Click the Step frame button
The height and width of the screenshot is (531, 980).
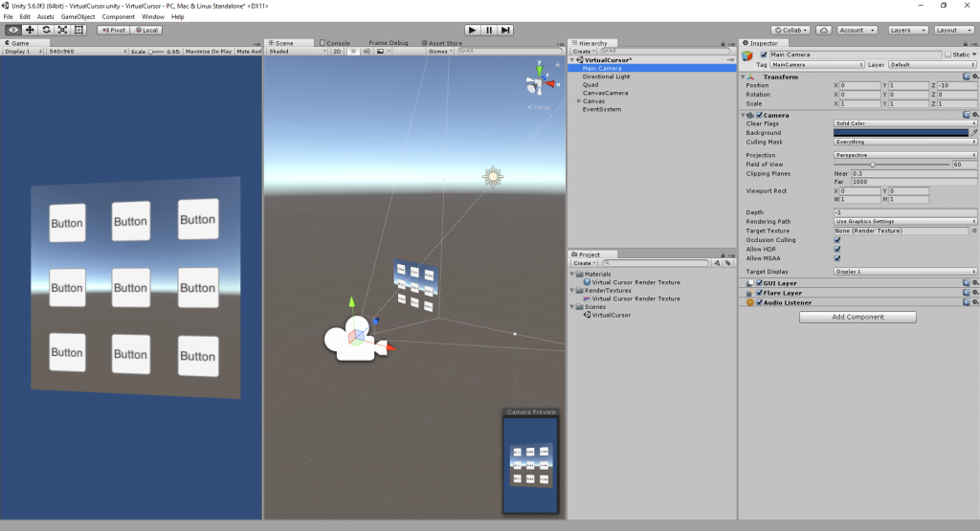505,30
